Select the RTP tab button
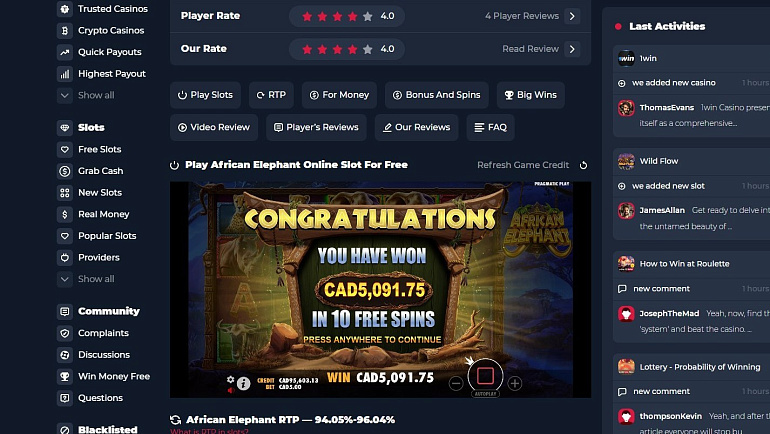The width and height of the screenshot is (770, 434). tap(271, 95)
